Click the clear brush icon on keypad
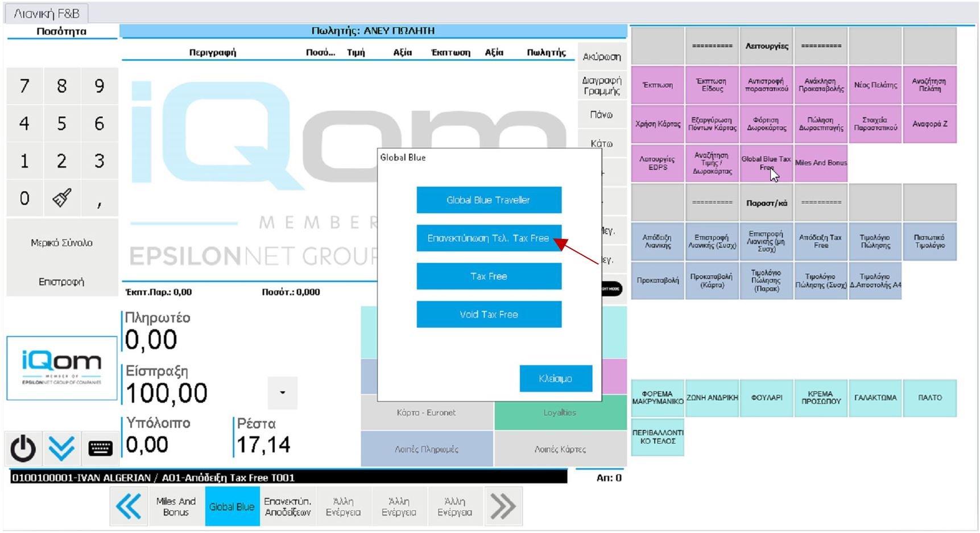 (x=61, y=199)
